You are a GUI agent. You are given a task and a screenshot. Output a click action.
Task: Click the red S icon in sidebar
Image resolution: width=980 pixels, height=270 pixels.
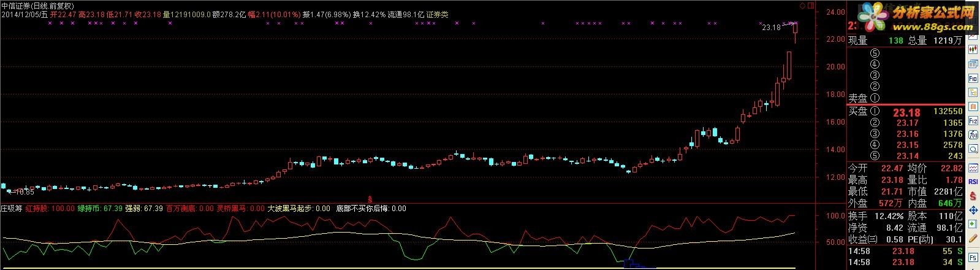coord(973,195)
